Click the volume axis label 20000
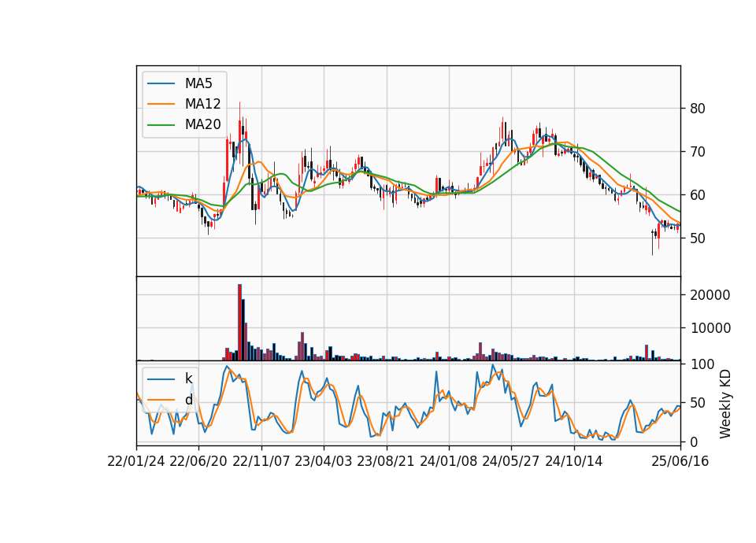The image size is (756, 543). 710,295
